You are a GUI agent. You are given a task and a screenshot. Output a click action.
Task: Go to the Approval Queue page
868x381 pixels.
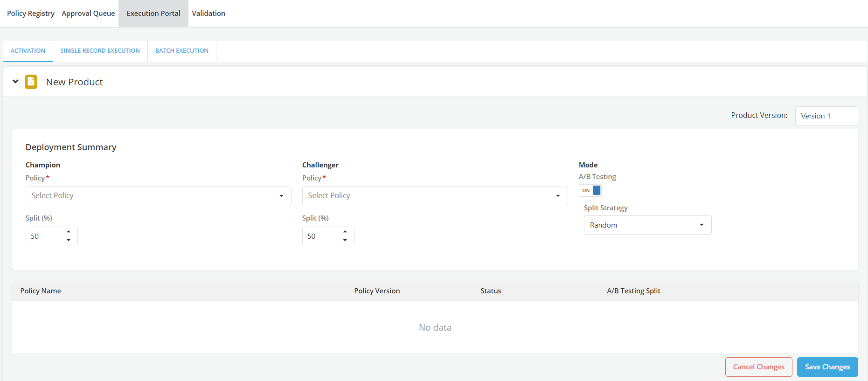[88, 14]
